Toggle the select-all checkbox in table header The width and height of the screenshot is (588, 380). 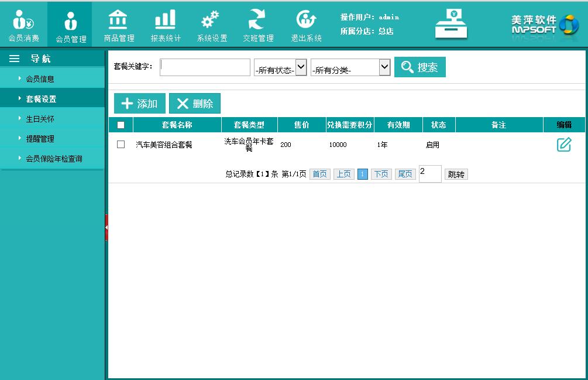coord(121,125)
